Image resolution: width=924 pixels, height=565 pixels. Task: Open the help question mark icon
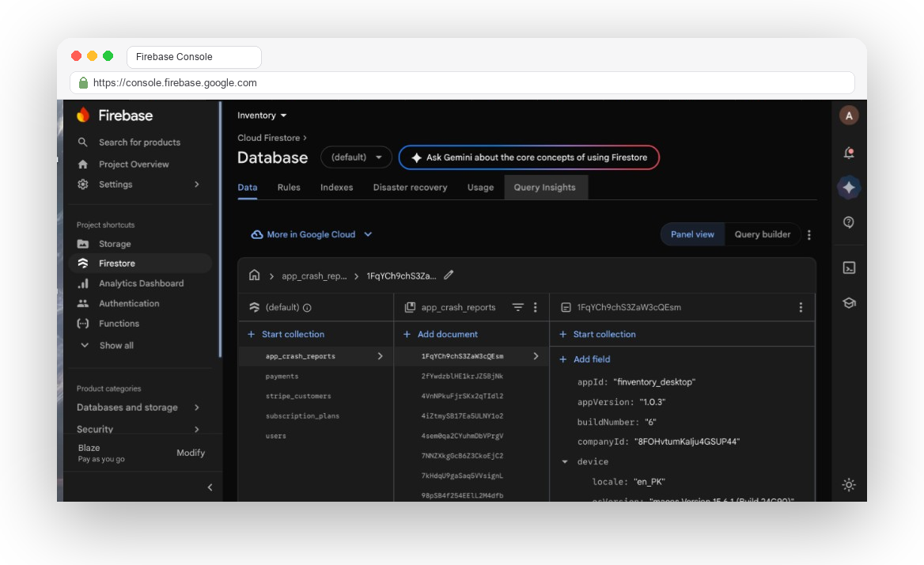pyautogui.click(x=849, y=222)
